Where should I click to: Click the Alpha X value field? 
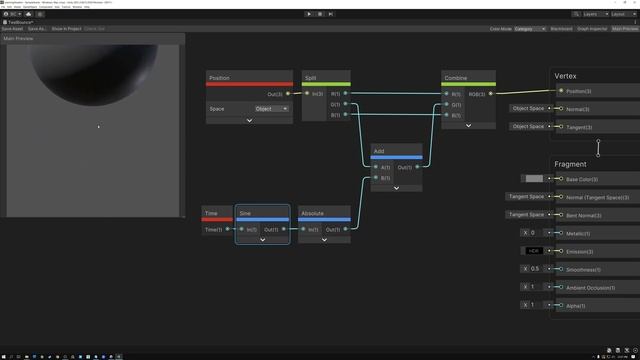[x=535, y=304]
